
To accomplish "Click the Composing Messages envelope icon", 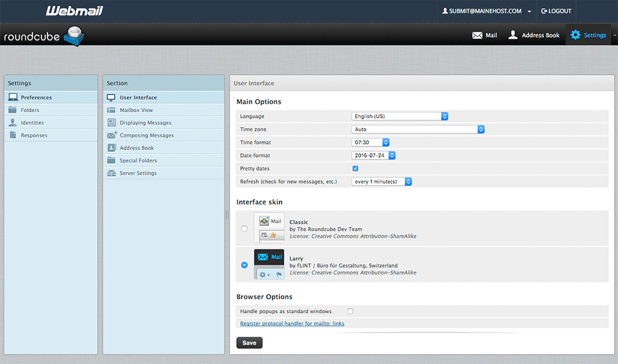I will [112, 135].
